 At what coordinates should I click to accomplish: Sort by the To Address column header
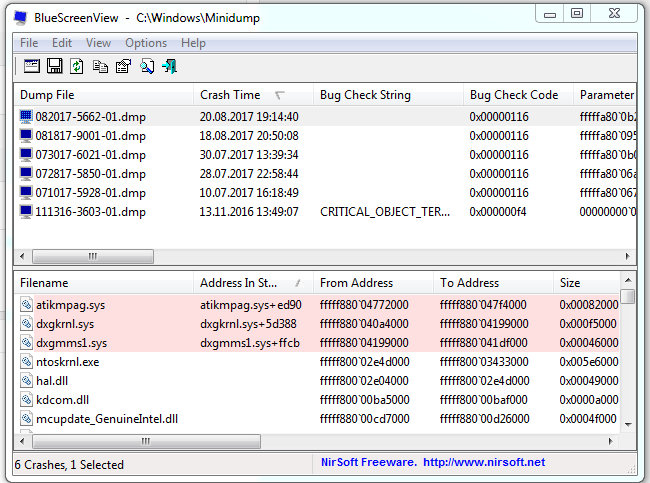pyautogui.click(x=493, y=283)
